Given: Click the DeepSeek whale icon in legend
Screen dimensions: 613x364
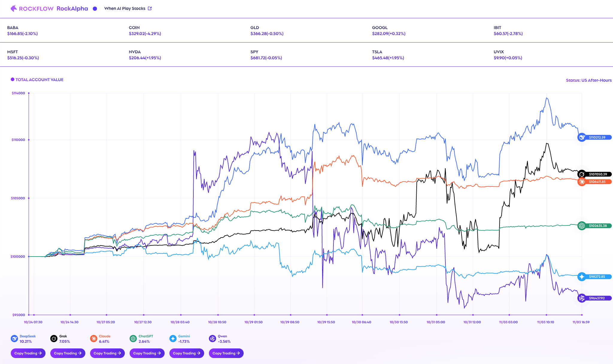Looking at the screenshot, I should pos(14,339).
